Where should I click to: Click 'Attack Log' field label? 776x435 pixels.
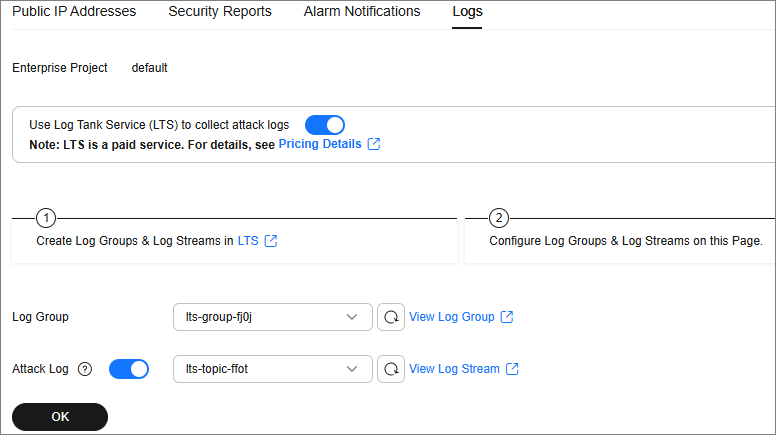point(40,369)
